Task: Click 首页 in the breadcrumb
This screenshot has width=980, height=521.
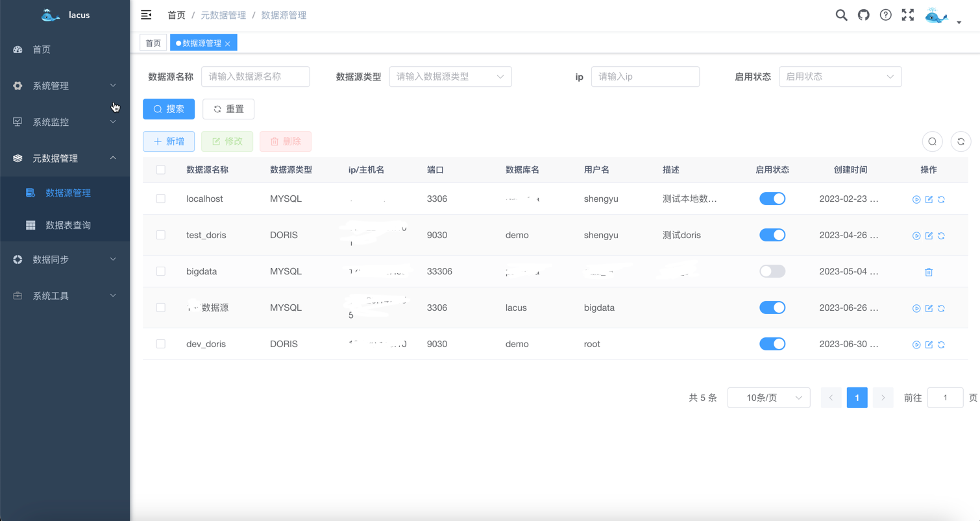Action: [x=177, y=15]
